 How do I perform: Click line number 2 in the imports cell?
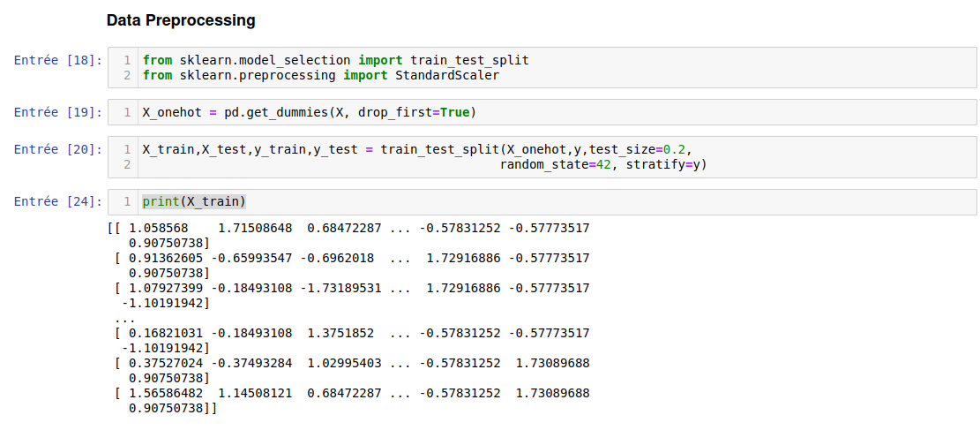click(x=127, y=75)
